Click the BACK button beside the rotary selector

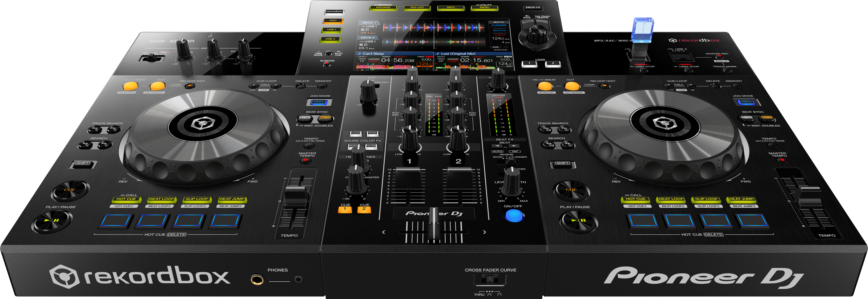pyautogui.click(x=527, y=24)
